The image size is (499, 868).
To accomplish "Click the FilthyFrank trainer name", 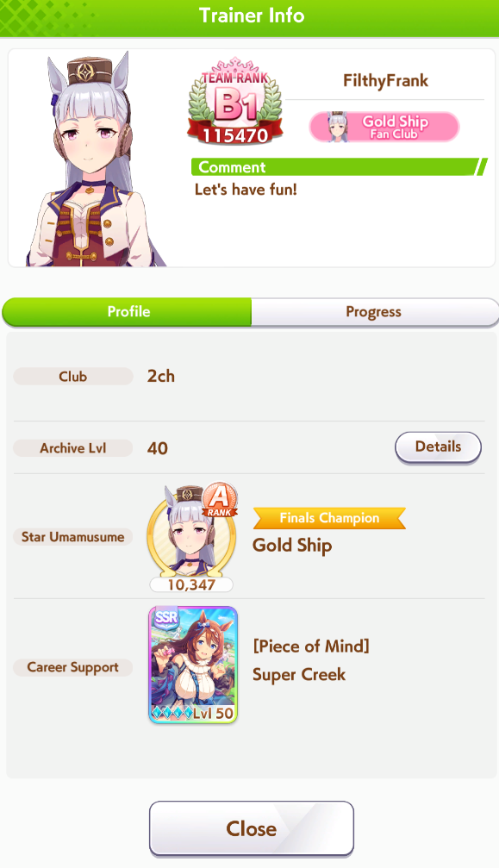I will pos(385,81).
